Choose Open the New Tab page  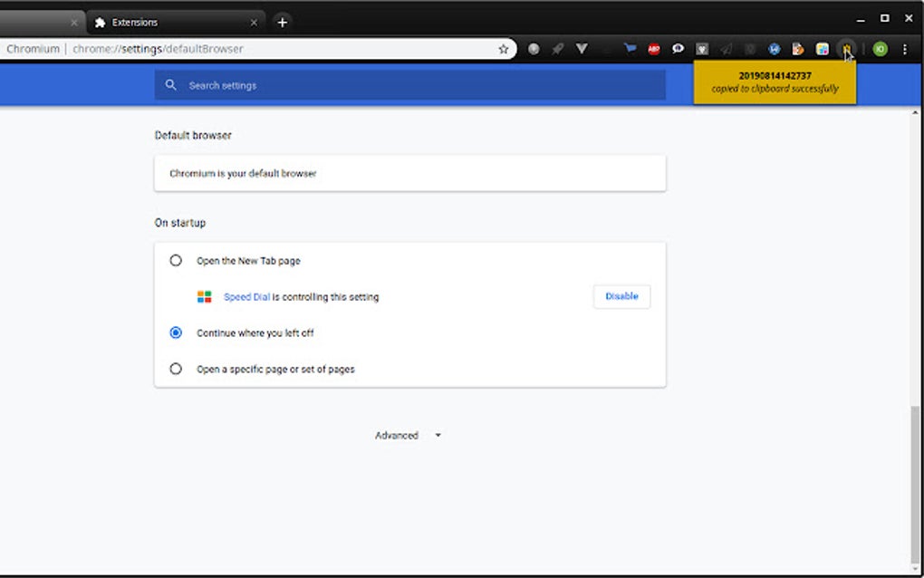pos(176,260)
